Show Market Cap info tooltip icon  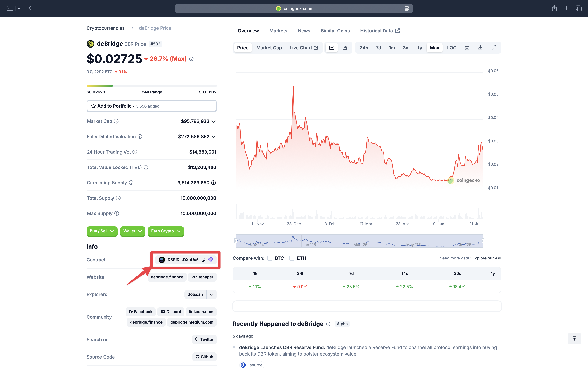(116, 121)
